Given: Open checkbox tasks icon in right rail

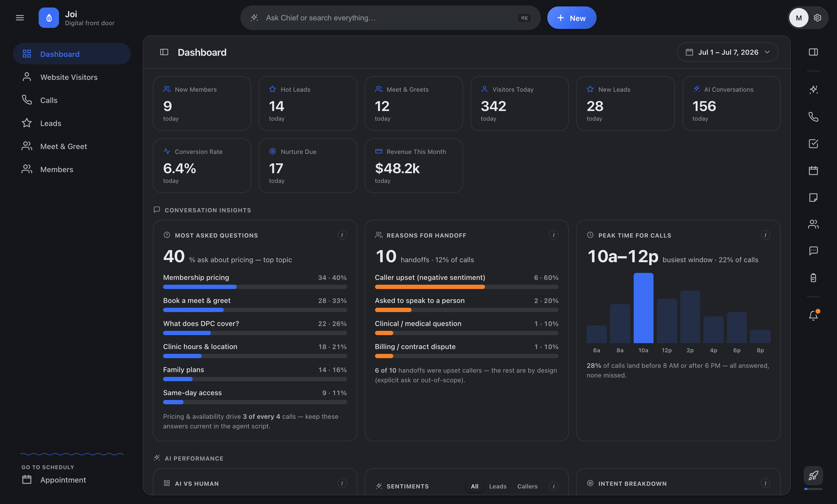Looking at the screenshot, I should (813, 144).
